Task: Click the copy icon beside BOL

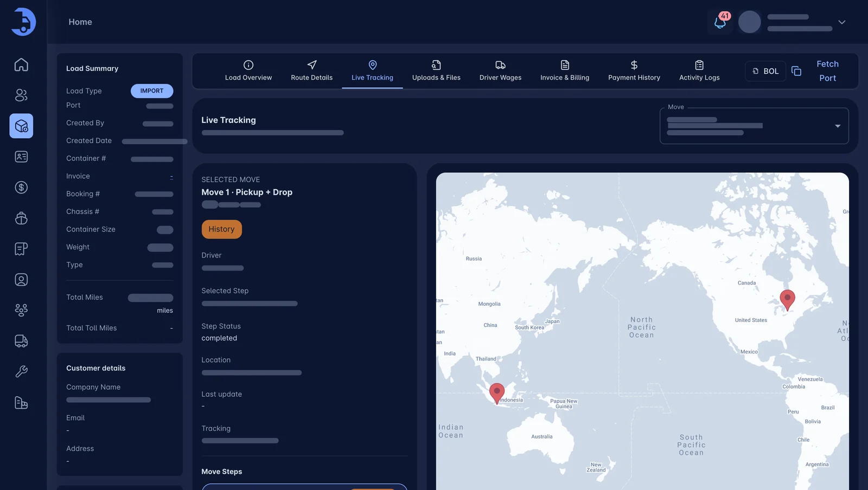Action: coord(796,71)
